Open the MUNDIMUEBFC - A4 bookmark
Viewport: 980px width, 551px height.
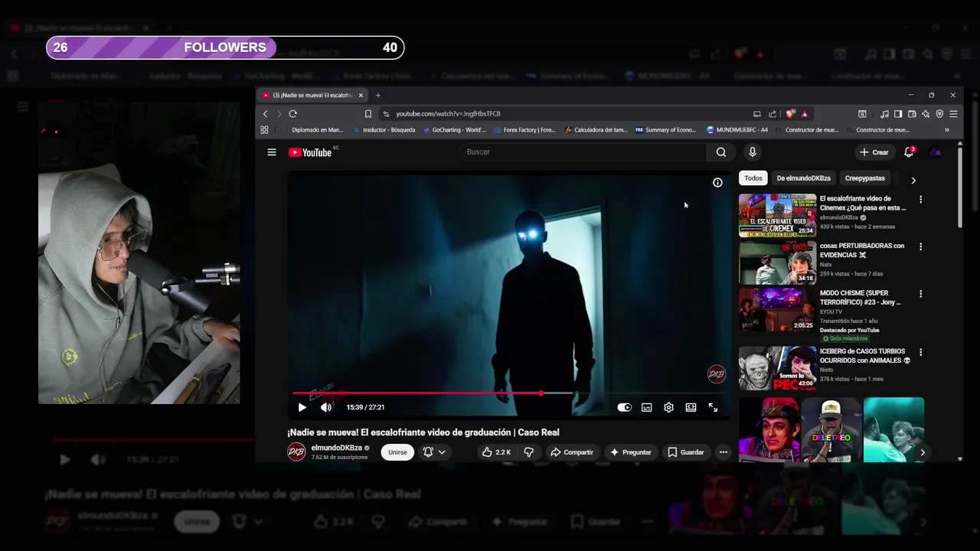tap(737, 130)
